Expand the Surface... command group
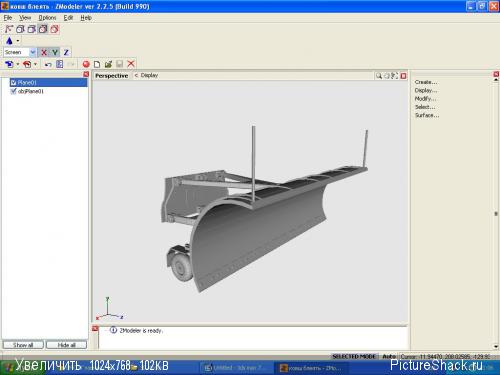The width and height of the screenshot is (500, 375). point(427,115)
